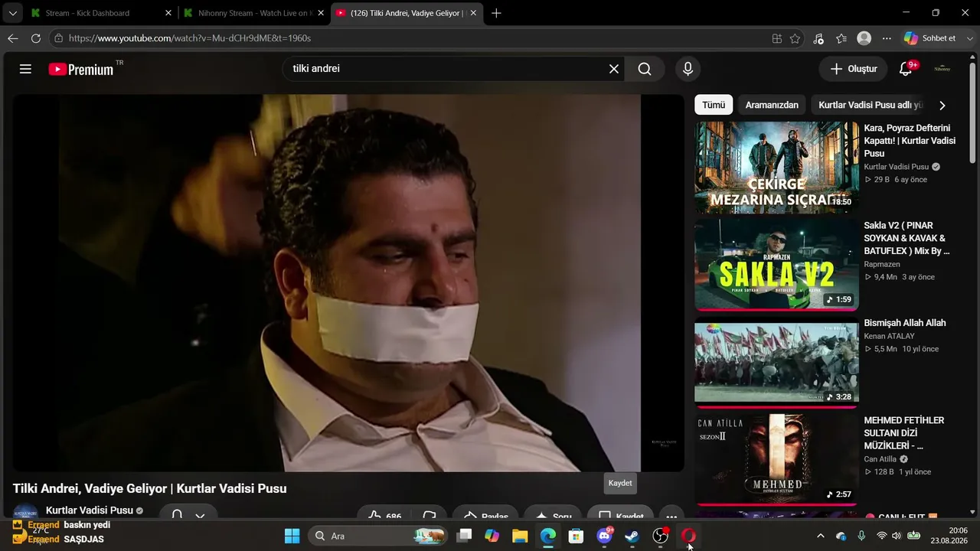
Task: Open MEHMED FETİHLER SULTANI title link
Action: tap(904, 433)
